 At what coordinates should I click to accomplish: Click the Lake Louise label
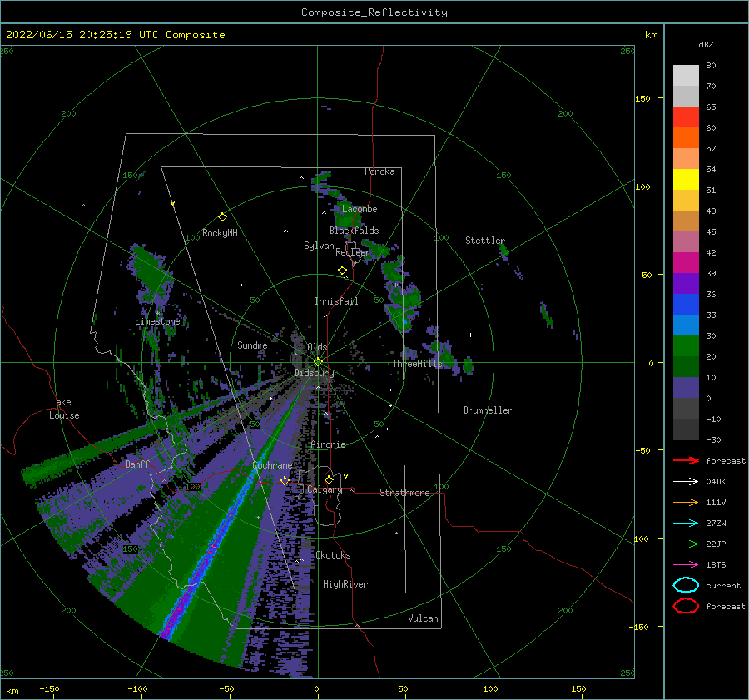(x=64, y=409)
